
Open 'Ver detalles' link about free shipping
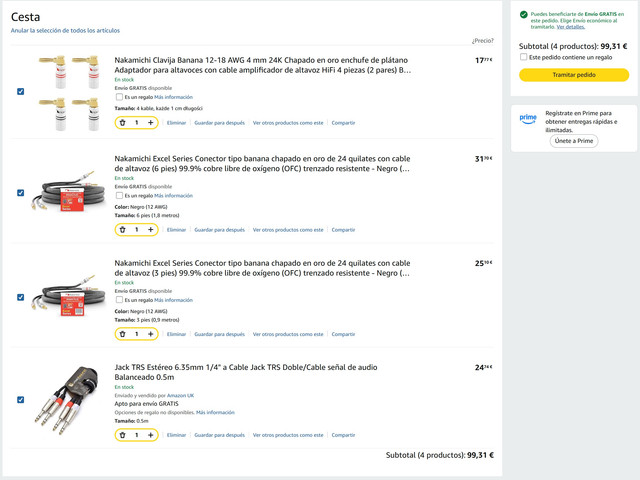571,27
